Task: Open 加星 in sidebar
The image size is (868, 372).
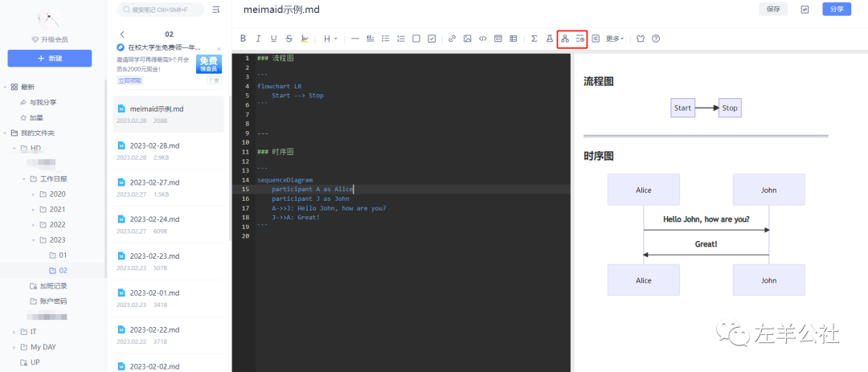Action: [x=36, y=118]
